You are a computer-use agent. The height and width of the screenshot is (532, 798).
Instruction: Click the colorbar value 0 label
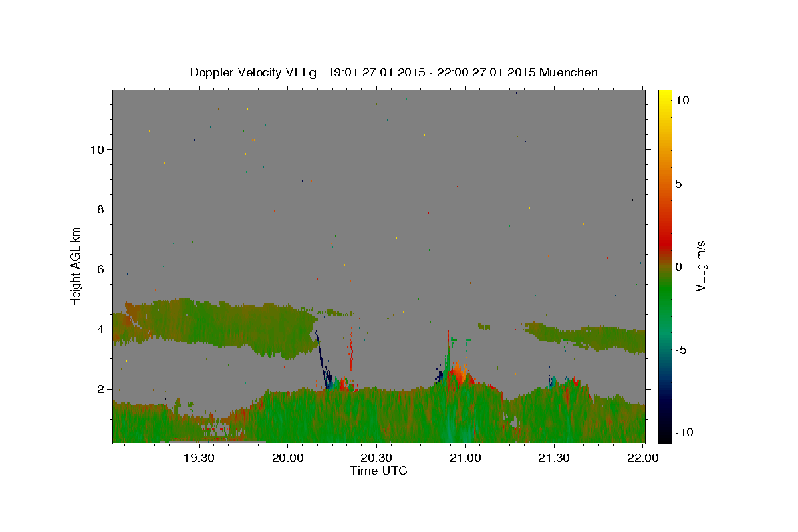(678, 267)
